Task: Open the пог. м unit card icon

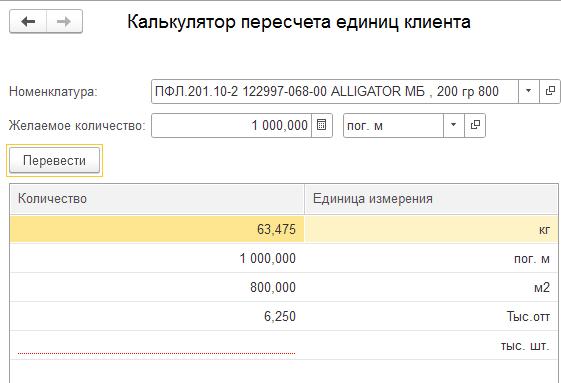Action: [475, 125]
